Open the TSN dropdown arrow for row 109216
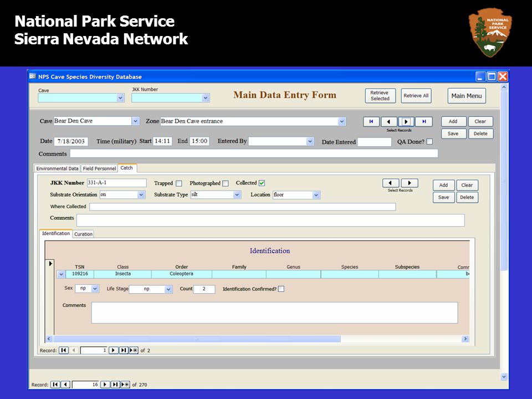 point(61,274)
